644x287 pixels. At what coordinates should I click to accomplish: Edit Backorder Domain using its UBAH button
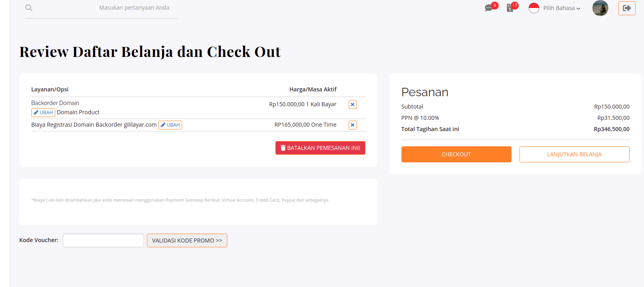click(x=43, y=113)
